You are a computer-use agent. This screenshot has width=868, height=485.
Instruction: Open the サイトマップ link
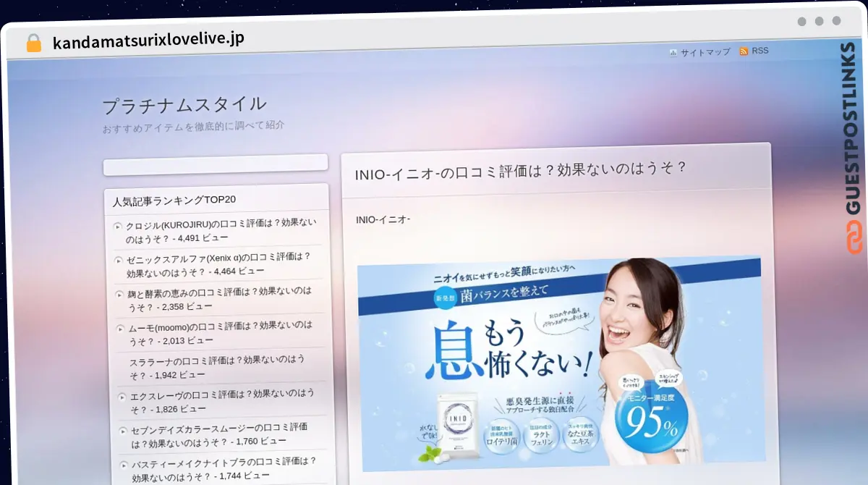[x=705, y=52]
